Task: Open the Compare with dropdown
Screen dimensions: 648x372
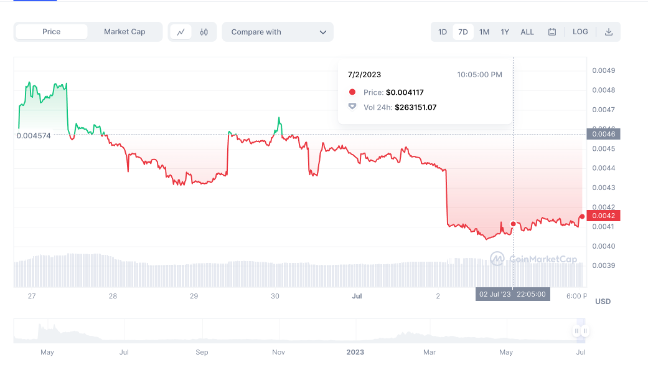Action: coord(278,32)
